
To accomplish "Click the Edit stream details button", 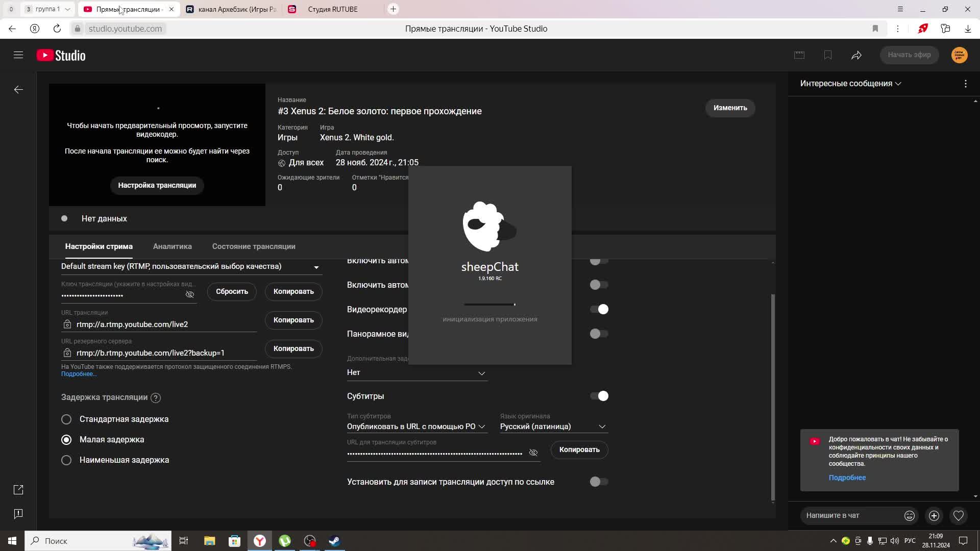I will (x=730, y=108).
